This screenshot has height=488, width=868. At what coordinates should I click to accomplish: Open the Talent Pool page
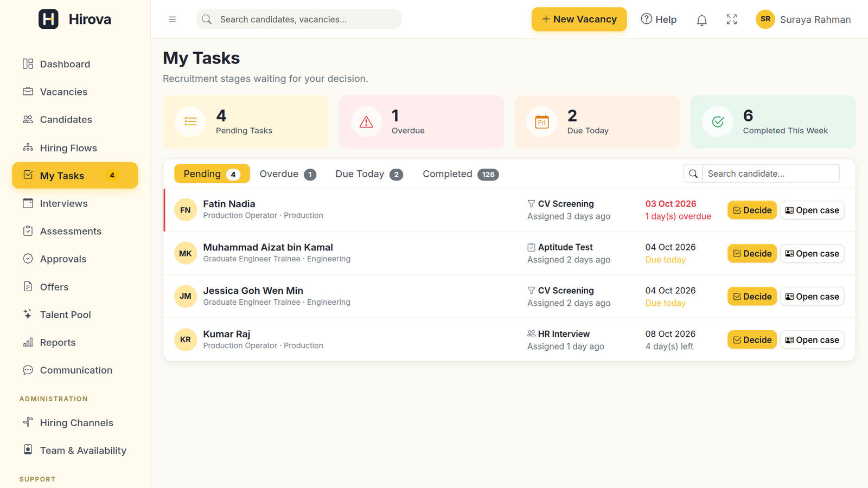click(75, 314)
